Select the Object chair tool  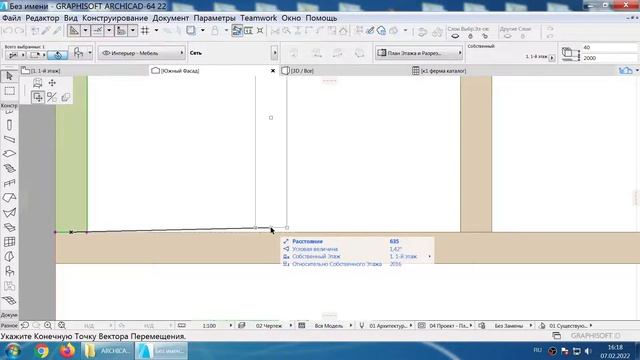click(x=9, y=271)
